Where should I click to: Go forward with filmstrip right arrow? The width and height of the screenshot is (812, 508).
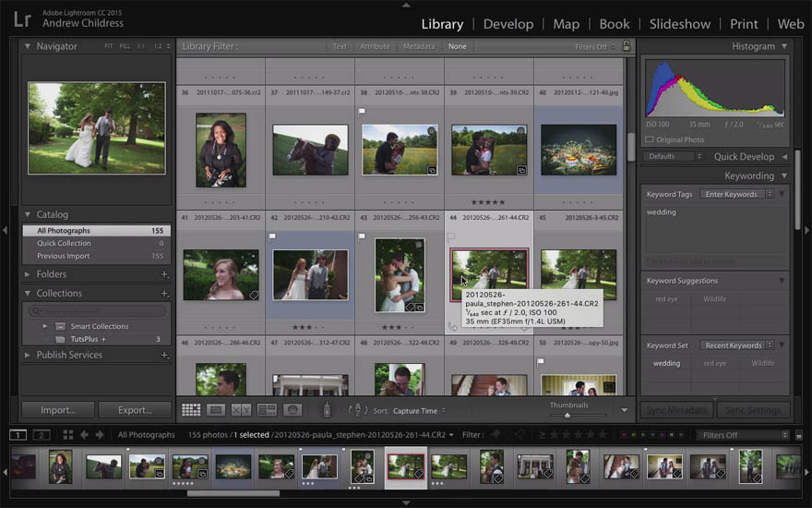(100, 435)
